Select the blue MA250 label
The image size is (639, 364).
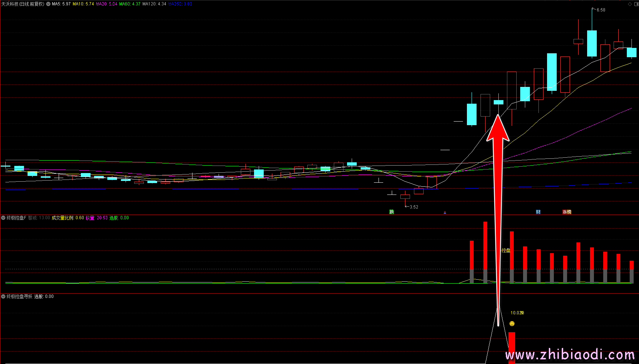tap(180, 4)
